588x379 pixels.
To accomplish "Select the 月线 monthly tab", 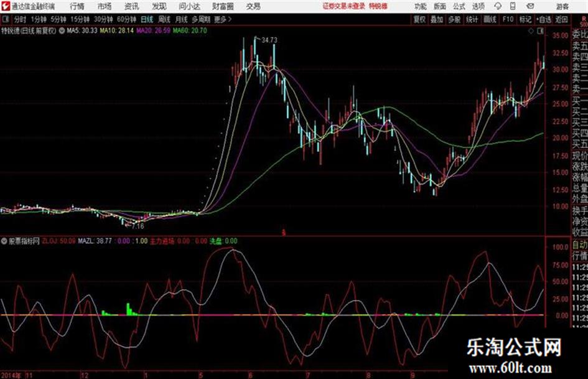I will [x=181, y=19].
